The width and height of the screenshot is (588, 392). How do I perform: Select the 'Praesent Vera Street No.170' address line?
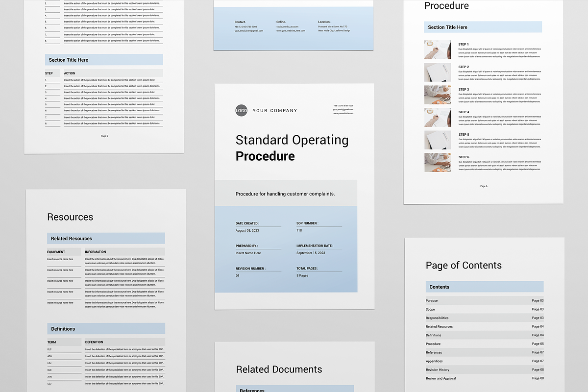(x=333, y=27)
